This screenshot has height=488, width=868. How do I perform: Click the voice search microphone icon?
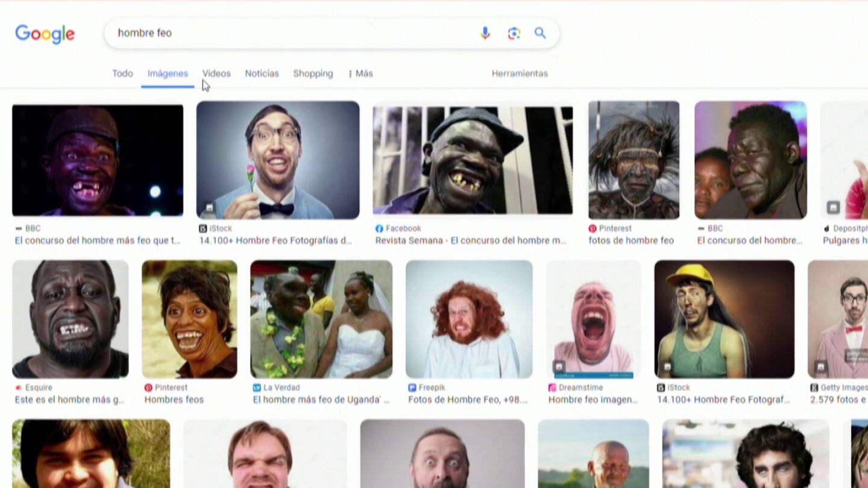(x=485, y=33)
